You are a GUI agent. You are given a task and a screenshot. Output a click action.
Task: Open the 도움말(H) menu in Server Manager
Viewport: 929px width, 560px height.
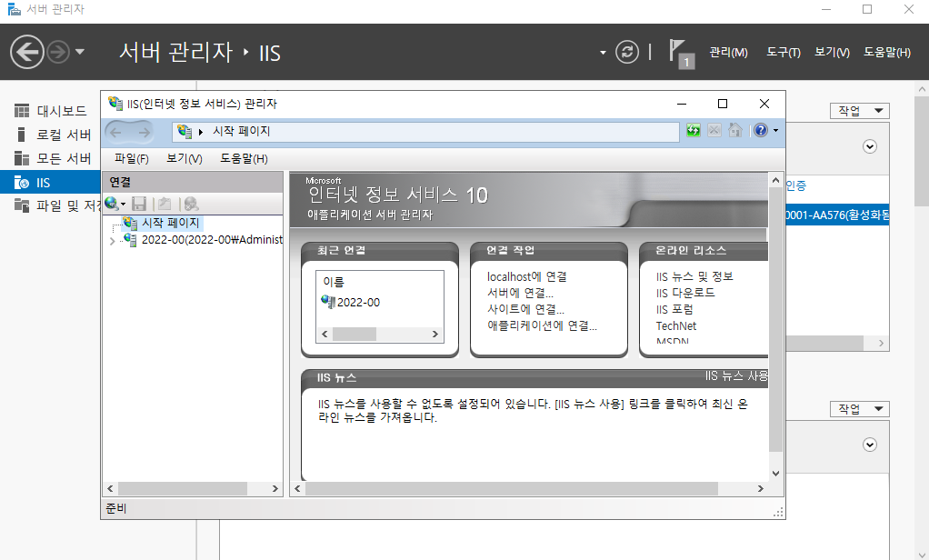click(886, 52)
